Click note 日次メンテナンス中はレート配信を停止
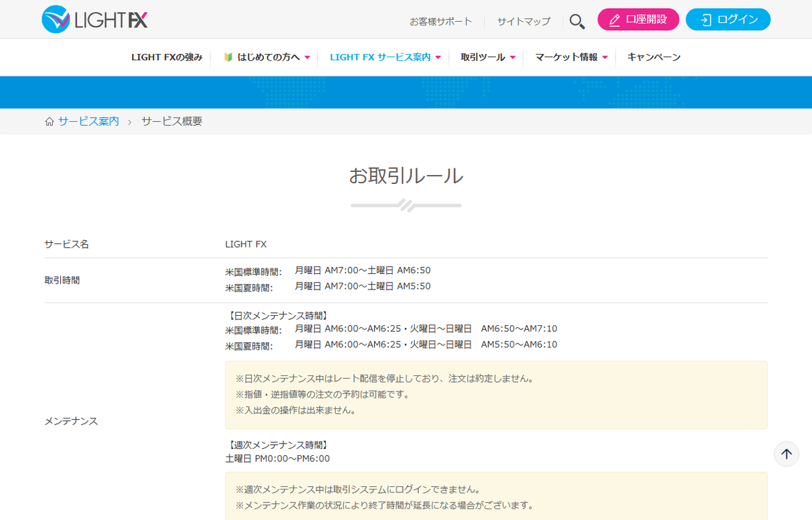The image size is (812, 520). (384, 379)
